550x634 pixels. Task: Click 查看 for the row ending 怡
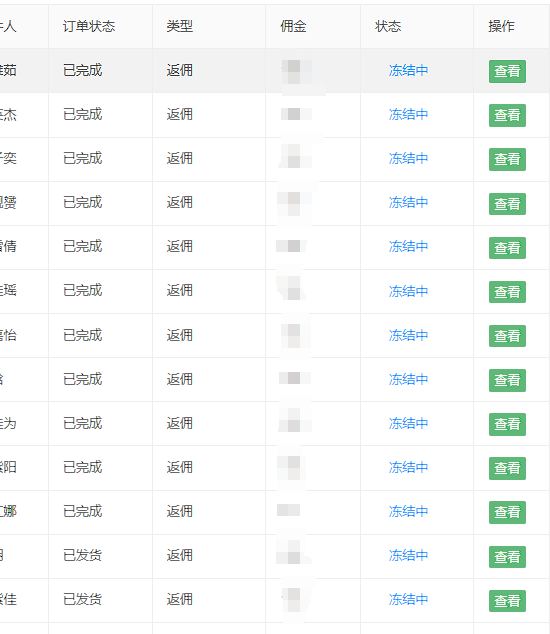click(507, 336)
